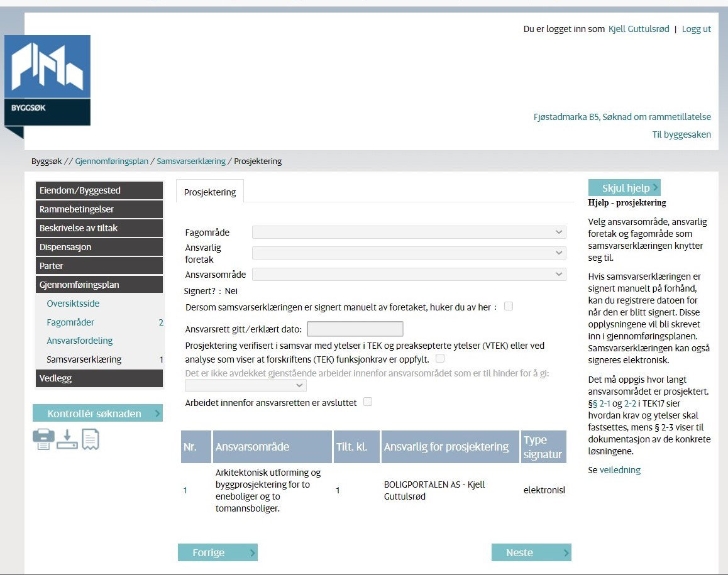Image resolution: width=728 pixels, height=575 pixels.
Task: Open the Fagområde dropdown
Action: click(409, 233)
